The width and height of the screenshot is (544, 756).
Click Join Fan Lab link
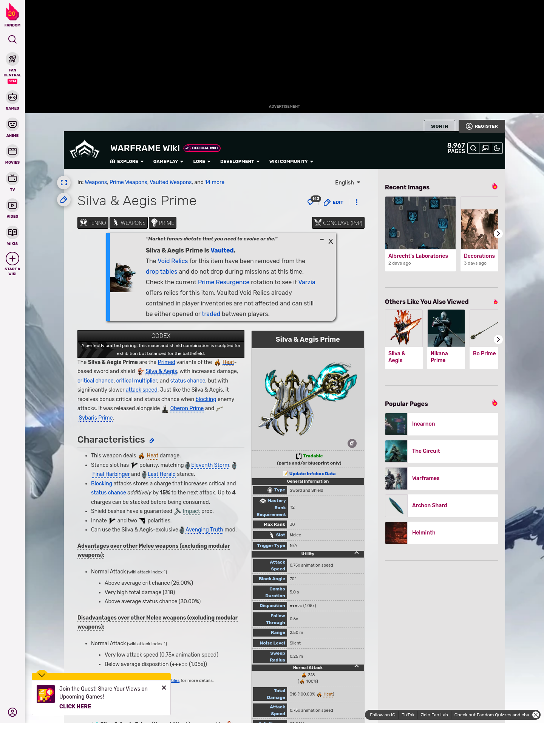pos(434,715)
